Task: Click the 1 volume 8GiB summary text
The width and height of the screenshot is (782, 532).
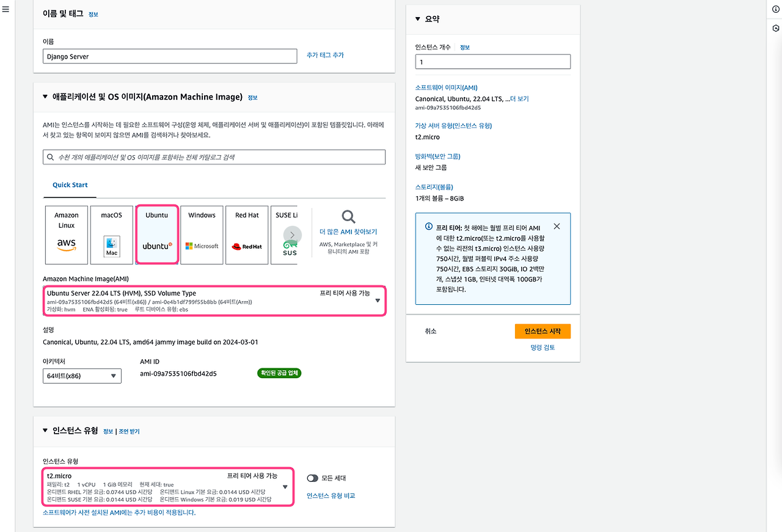Action: tap(439, 199)
